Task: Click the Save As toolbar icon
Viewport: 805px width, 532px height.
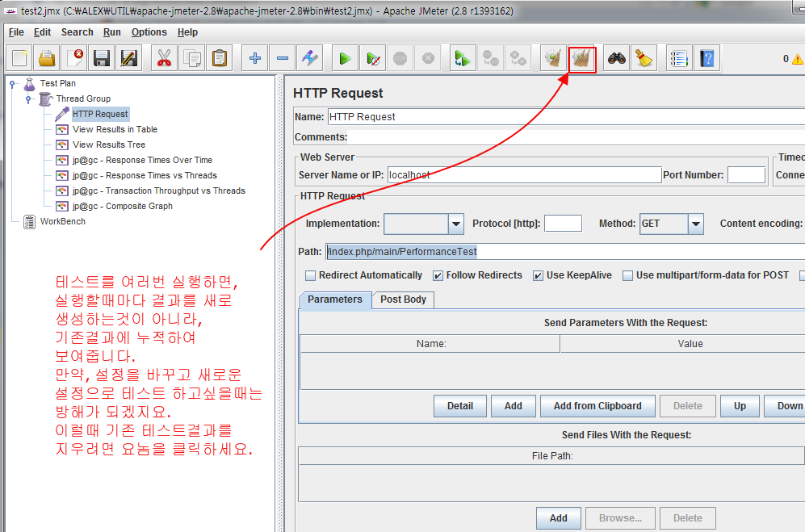Action: coord(129,59)
